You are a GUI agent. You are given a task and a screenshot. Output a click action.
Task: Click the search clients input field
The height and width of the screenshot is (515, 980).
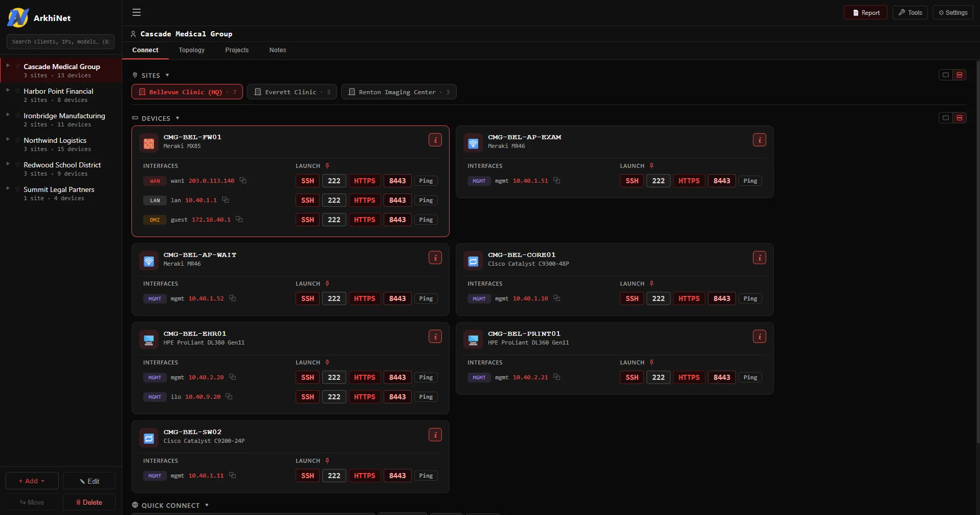click(60, 41)
